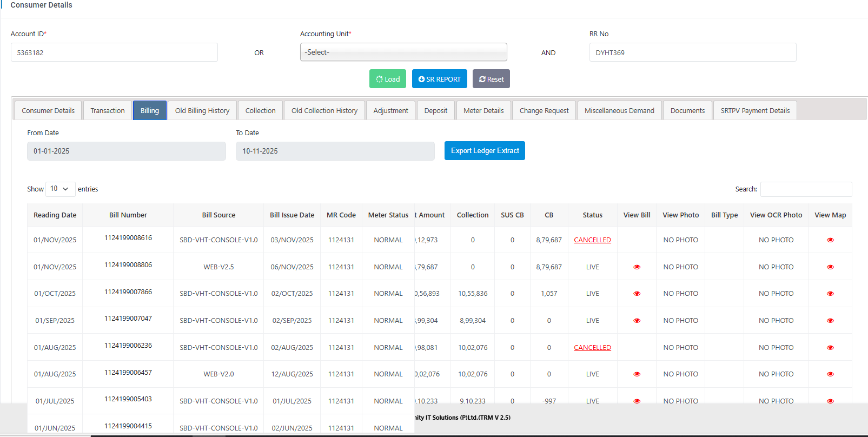Open View Bill eye icon for bill 1124199008806

pyautogui.click(x=637, y=267)
